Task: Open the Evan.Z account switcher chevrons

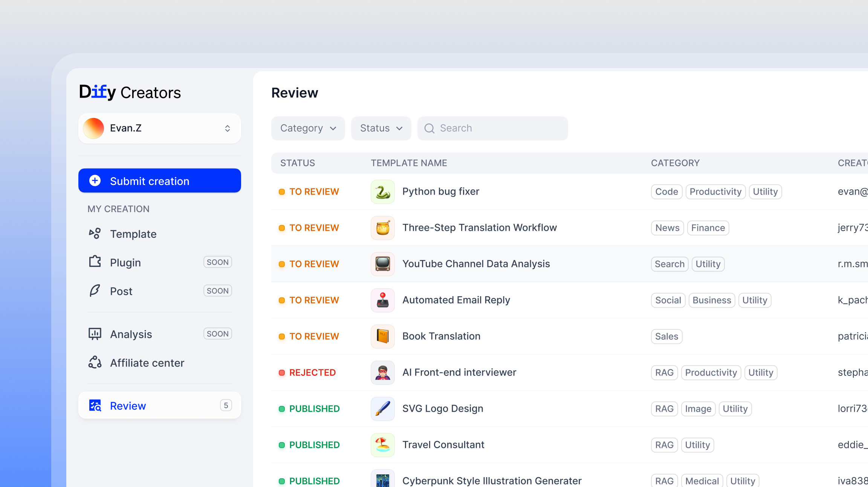Action: point(227,129)
